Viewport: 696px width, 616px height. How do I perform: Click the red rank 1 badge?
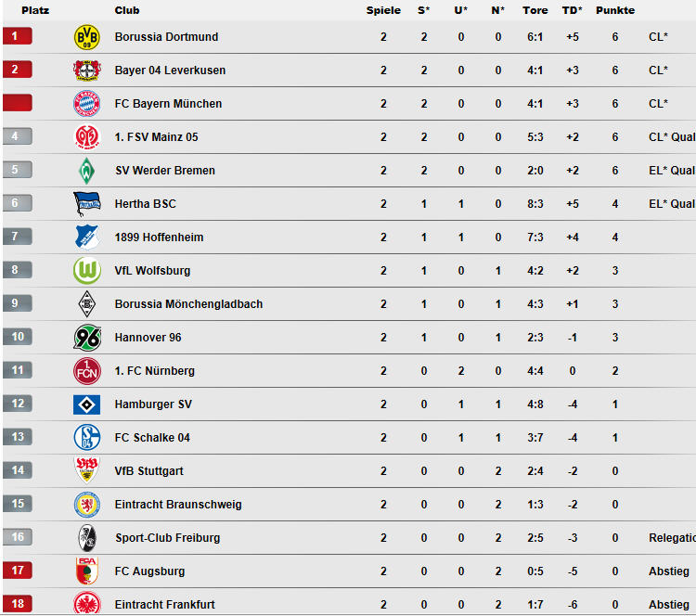click(x=18, y=36)
